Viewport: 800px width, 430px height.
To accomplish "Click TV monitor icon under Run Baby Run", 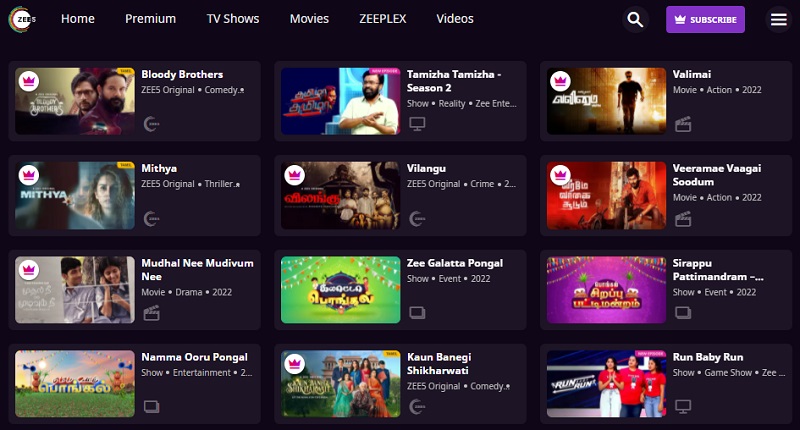I will (683, 407).
